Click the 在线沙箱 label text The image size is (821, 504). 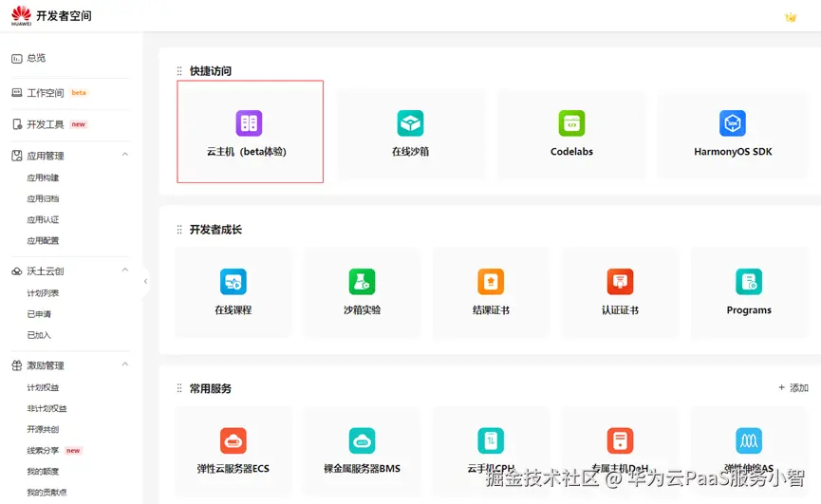click(x=410, y=152)
